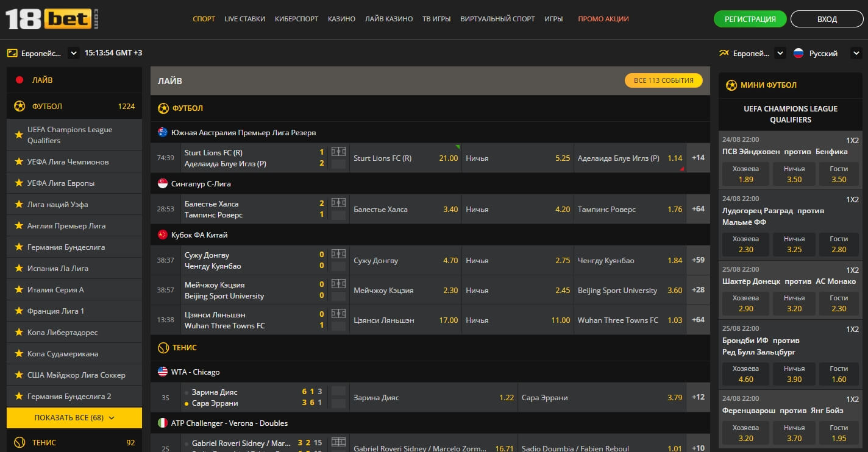868x452 pixels.
Task: Open the СПОРТ tab
Action: click(204, 19)
